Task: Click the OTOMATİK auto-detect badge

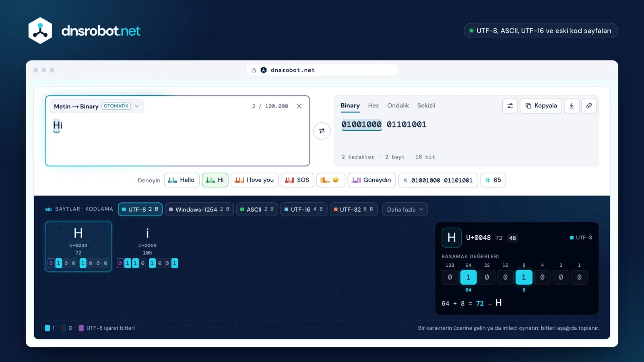Action: pyautogui.click(x=116, y=106)
